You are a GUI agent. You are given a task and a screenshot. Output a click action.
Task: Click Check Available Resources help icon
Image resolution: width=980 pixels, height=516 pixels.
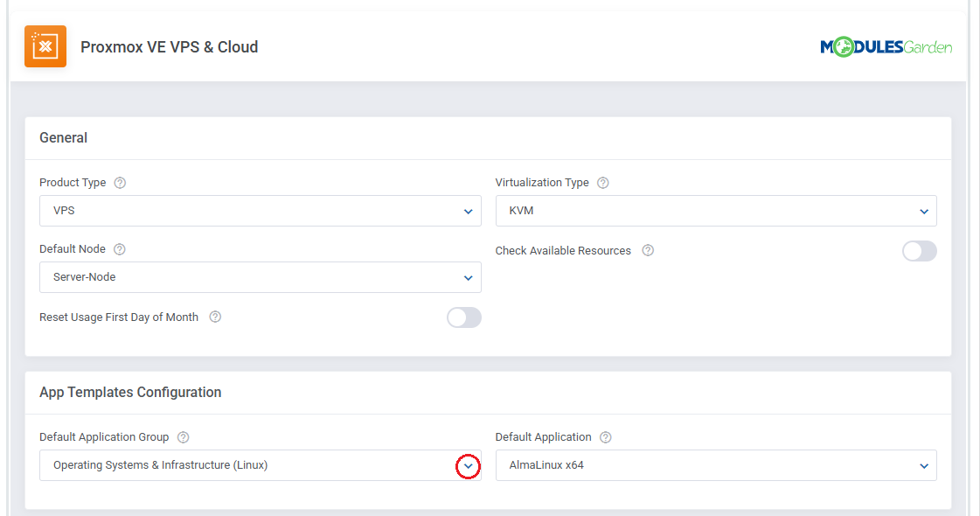tap(648, 250)
